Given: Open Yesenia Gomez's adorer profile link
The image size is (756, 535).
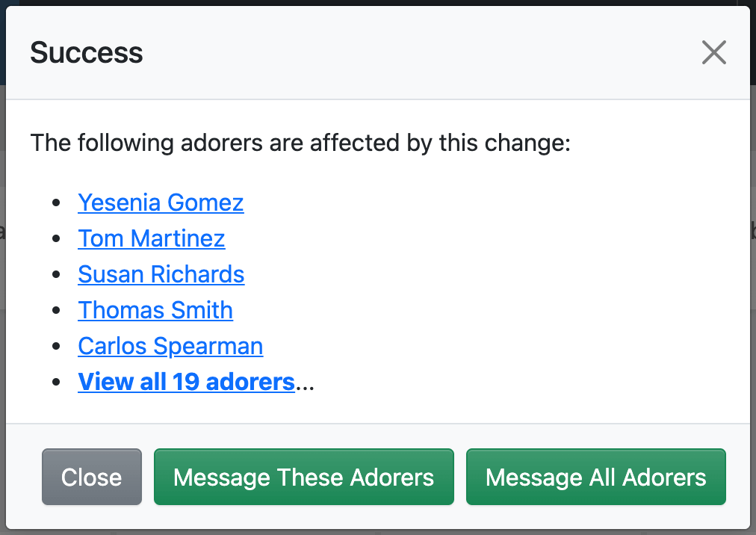Looking at the screenshot, I should [161, 202].
